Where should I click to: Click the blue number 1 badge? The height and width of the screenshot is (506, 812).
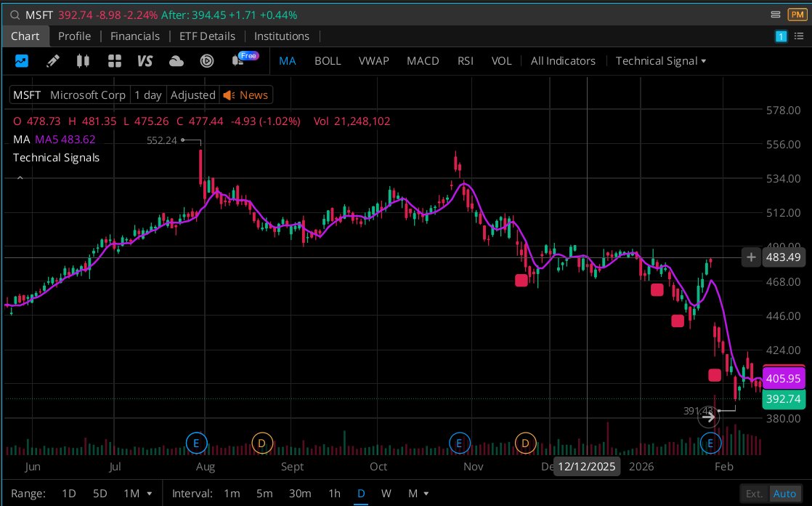(781, 36)
